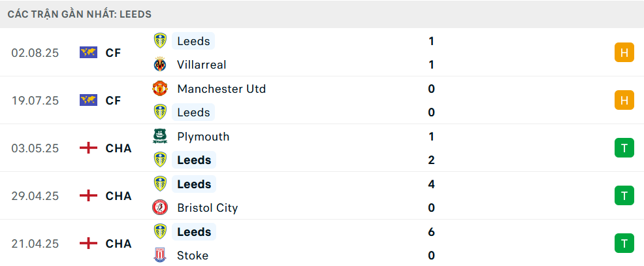
Task: Click the green T badge for 29.04.25
Action: click(624, 195)
